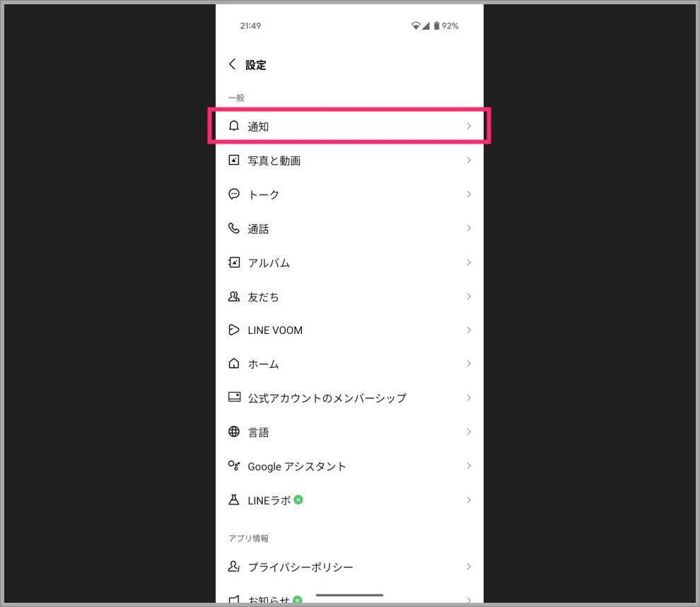
Task: Tap the LINE VOOM play icon
Action: point(234,330)
